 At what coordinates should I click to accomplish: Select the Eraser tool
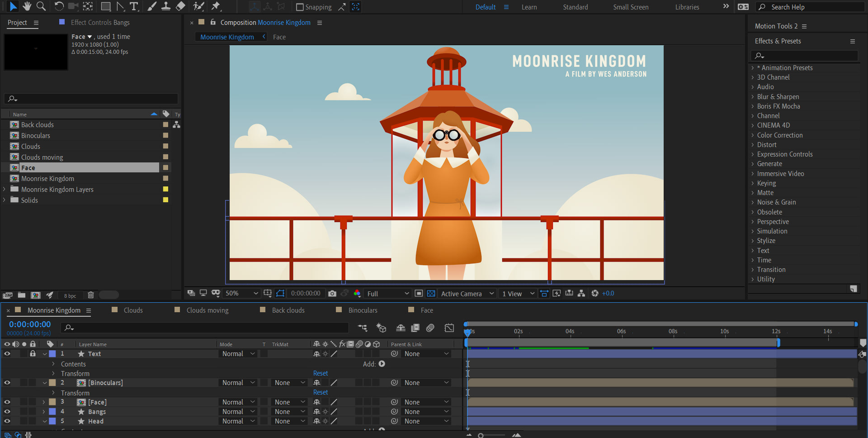180,6
